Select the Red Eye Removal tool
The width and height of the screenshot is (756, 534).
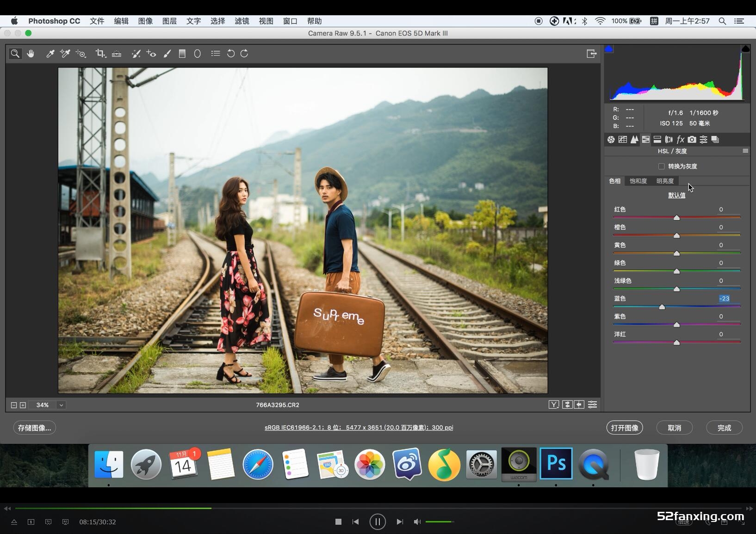point(151,54)
